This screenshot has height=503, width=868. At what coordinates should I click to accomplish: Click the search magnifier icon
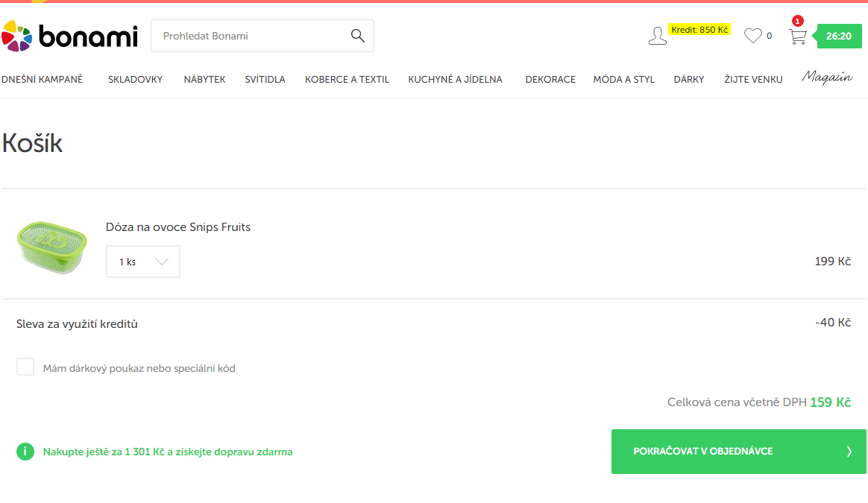[358, 36]
